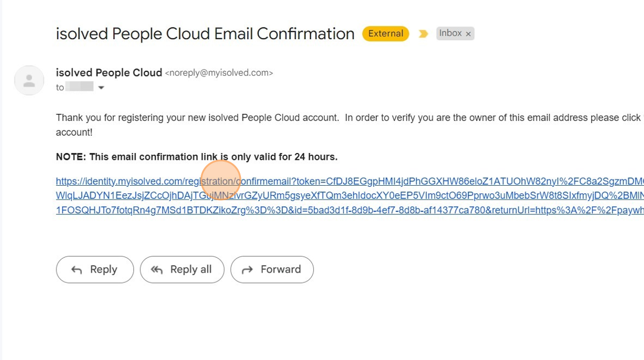Toggle the yellow importance marker arrow
This screenshot has height=360, width=644.
point(423,34)
